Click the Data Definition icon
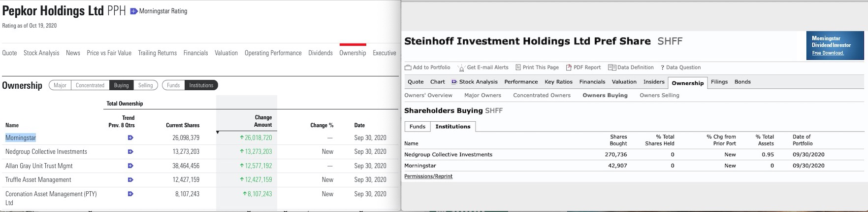 pyautogui.click(x=612, y=68)
